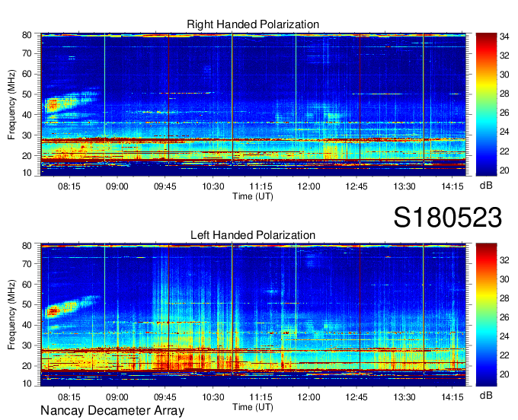Click the 10 MHz tick label of Left Handed plot

tap(27, 383)
